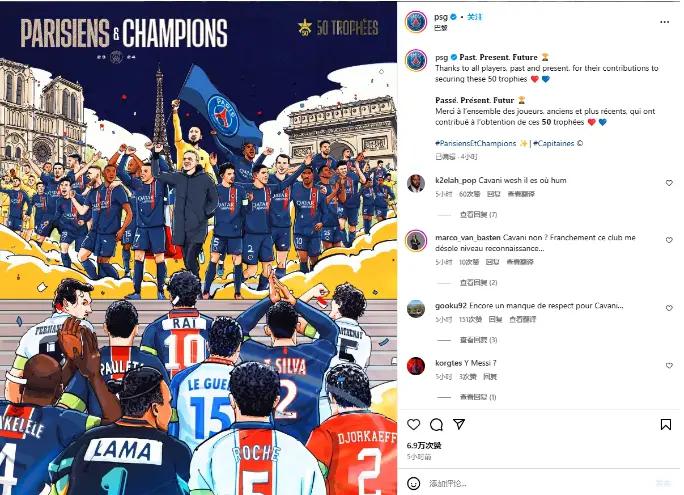Open the PSG profile picture in the header
The width and height of the screenshot is (684, 495).
point(416,22)
